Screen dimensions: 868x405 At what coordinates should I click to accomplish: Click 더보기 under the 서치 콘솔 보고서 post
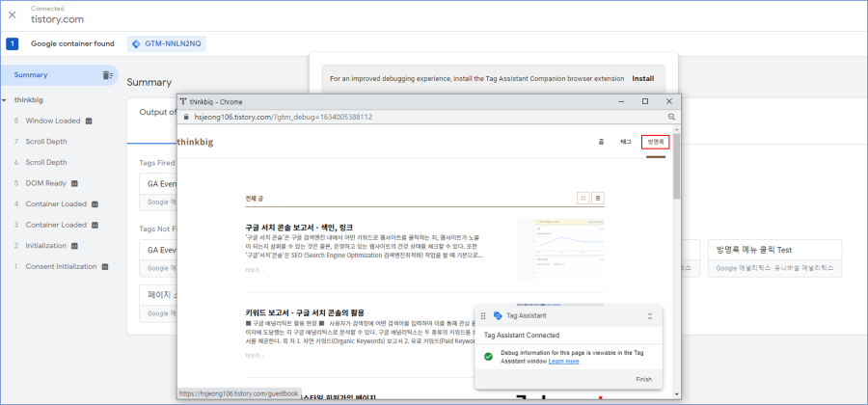tap(255, 271)
